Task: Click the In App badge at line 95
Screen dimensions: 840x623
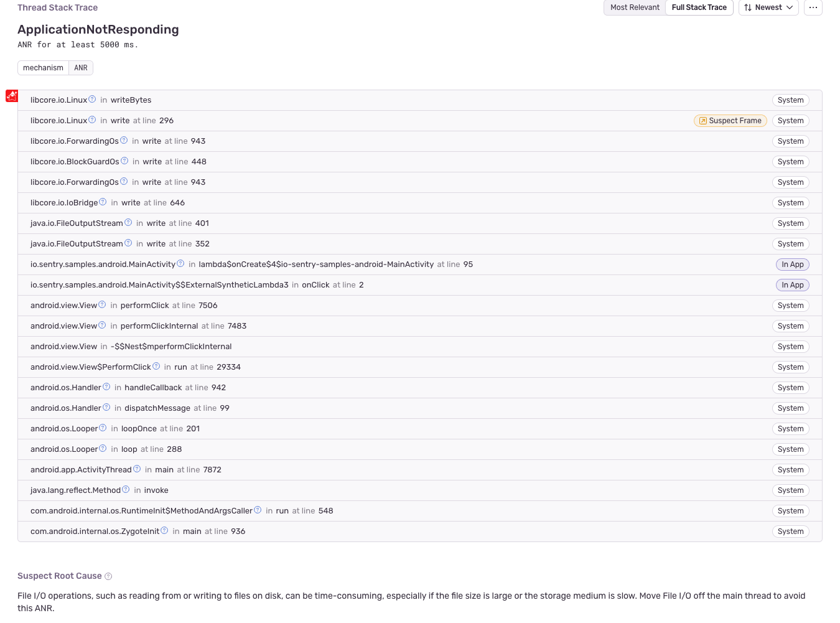Action: click(x=792, y=265)
